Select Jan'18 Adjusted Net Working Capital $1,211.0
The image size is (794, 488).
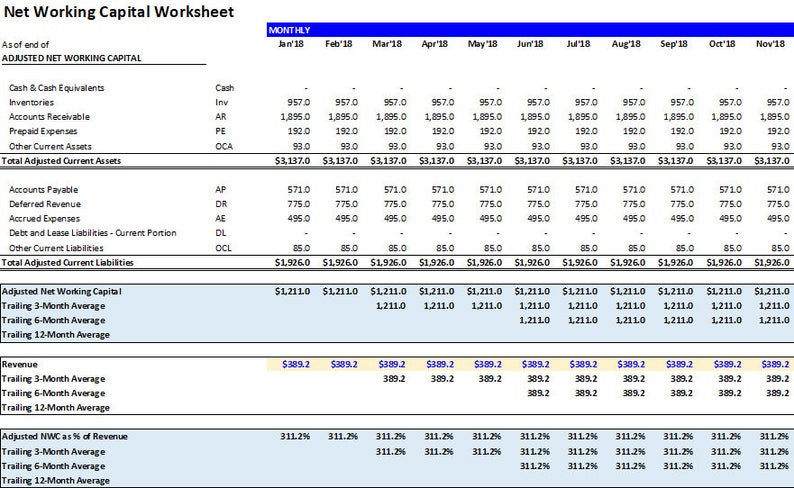point(292,292)
